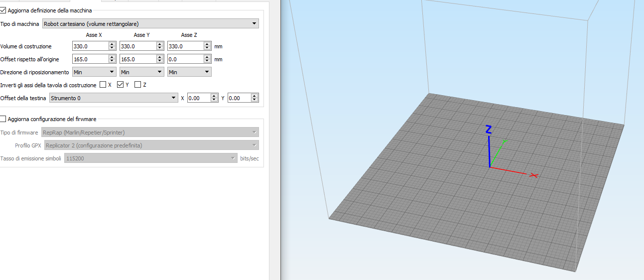Open the 'Strumento 0' head offset dropdown
This screenshot has height=280, width=644.
114,98
